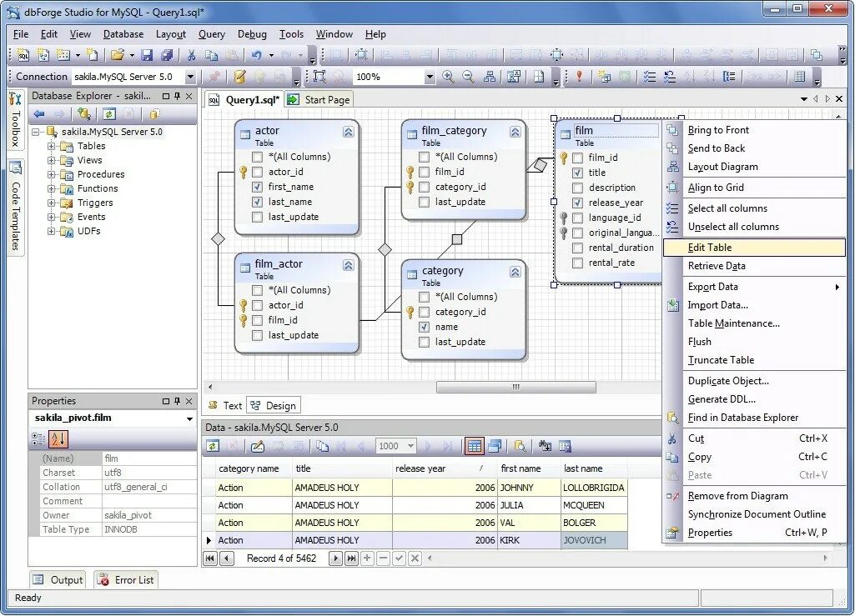This screenshot has height=616, width=855.
Task: Choose Retrieve Data from context menu
Action: (x=755, y=266)
